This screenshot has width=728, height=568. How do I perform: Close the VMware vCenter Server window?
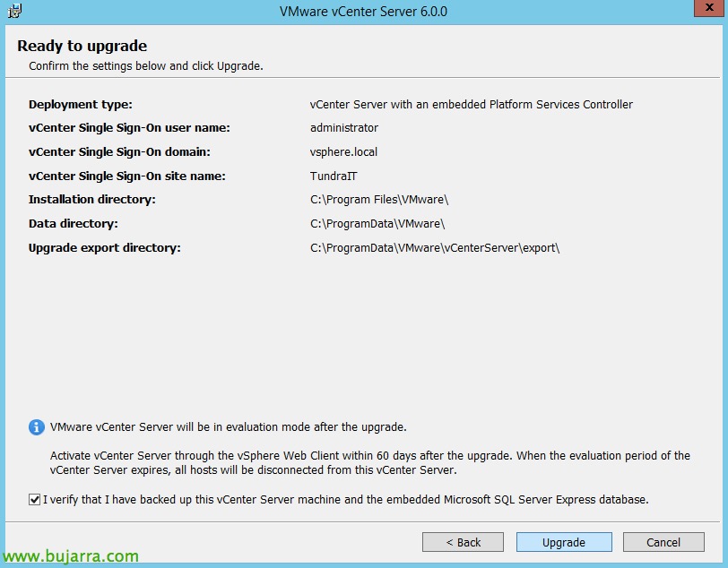(709, 8)
